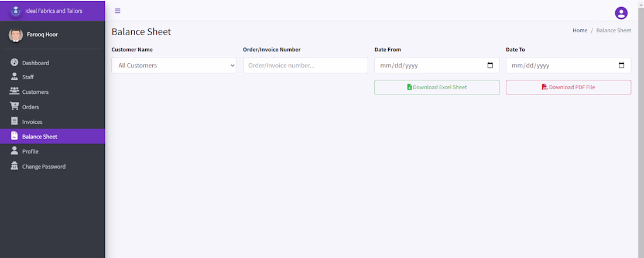The height and width of the screenshot is (258, 644).
Task: Click Farooq Hoor profile picture
Action: 16,35
